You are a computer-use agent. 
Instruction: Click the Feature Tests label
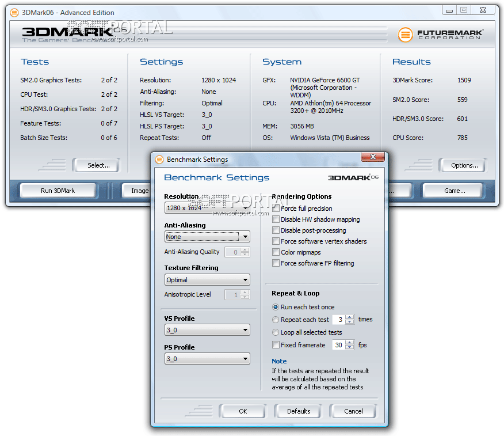(40, 124)
